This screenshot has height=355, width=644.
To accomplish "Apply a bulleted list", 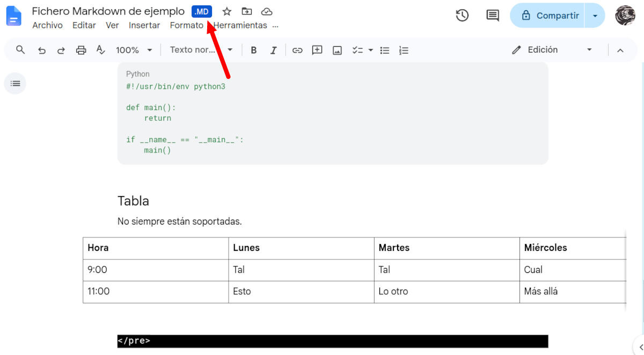I will [385, 50].
